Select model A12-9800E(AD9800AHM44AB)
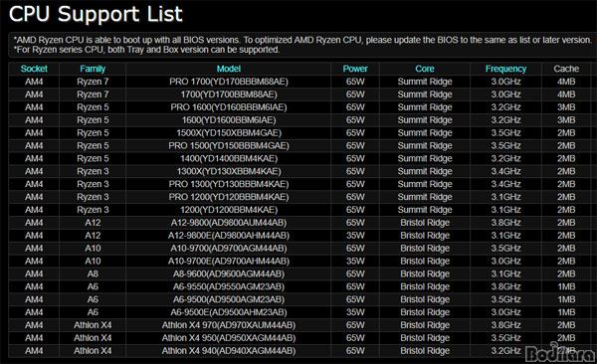597x364 pixels. tap(229, 236)
